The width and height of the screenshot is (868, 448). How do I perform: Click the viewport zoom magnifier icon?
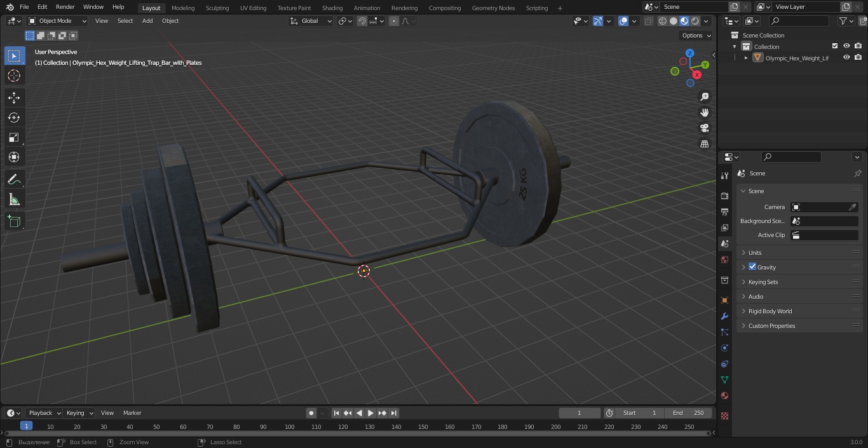[704, 97]
